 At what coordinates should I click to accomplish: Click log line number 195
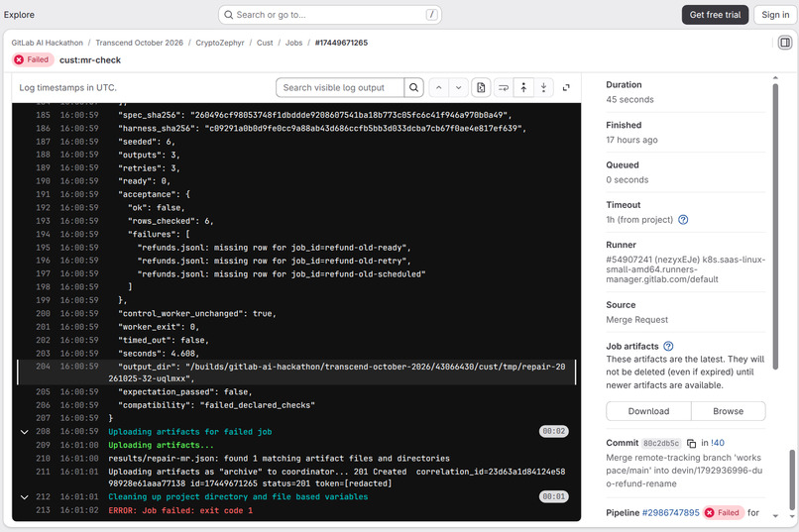pos(43,248)
